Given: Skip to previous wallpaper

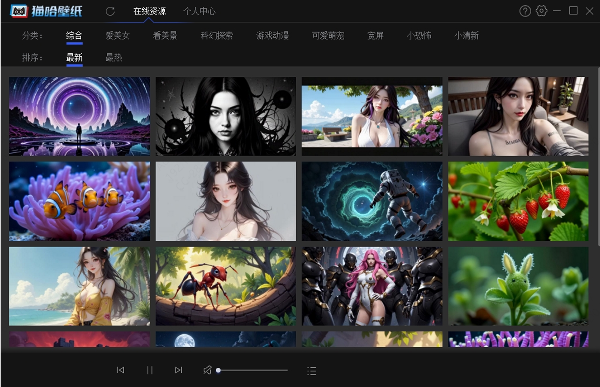Looking at the screenshot, I should click(x=120, y=370).
